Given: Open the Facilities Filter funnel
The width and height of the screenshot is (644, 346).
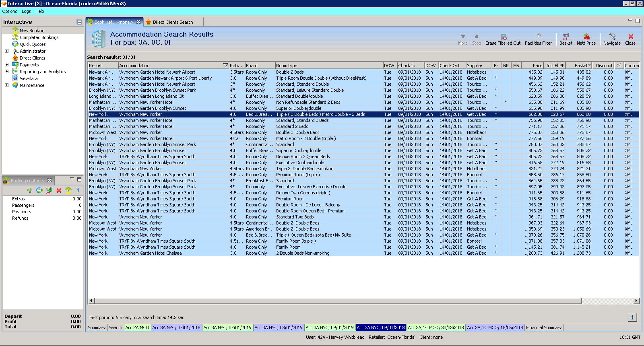Looking at the screenshot, I should (x=539, y=37).
